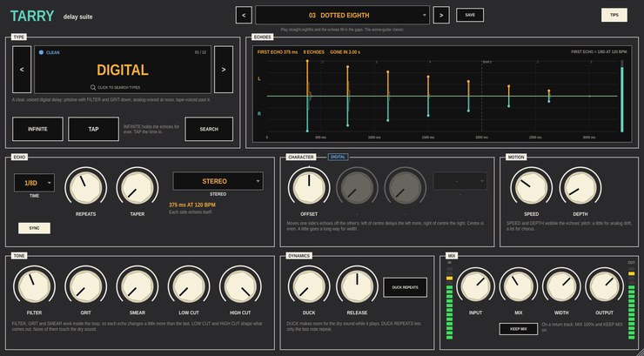This screenshot has width=644, height=356.
Task: Click the motion DEPTH knob
Action: [580, 188]
